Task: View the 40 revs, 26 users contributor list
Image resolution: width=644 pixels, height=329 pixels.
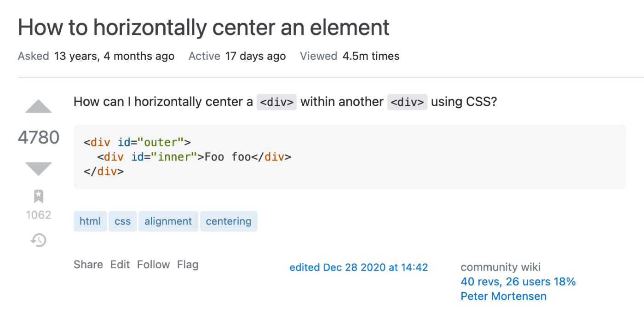Action: tap(518, 282)
